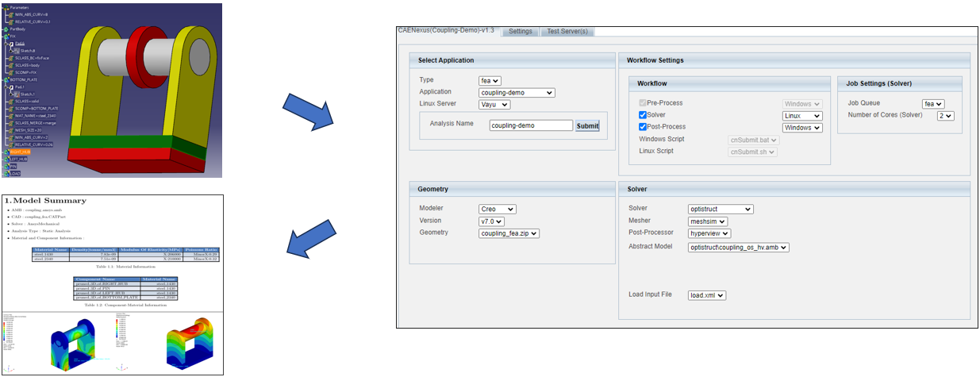Click the Analysis Name input field
The image size is (980, 377).
(x=531, y=125)
